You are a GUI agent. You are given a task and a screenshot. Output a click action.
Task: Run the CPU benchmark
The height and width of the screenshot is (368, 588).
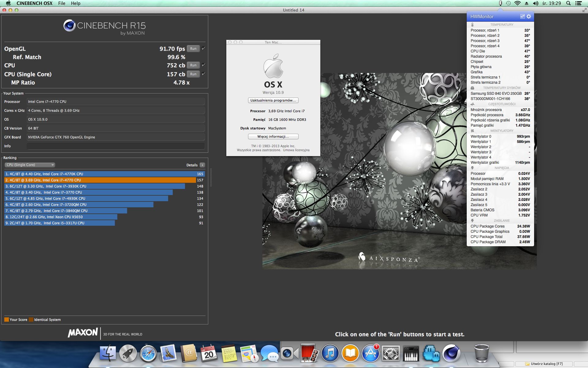point(193,65)
